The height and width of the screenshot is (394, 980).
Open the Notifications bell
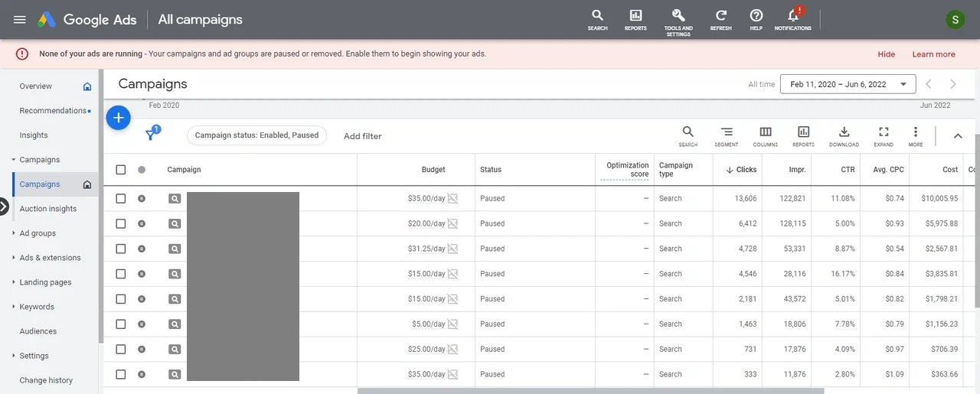tap(792, 17)
